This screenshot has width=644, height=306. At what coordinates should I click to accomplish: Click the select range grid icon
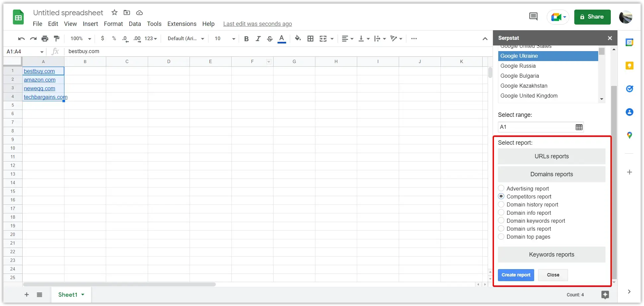click(x=579, y=127)
